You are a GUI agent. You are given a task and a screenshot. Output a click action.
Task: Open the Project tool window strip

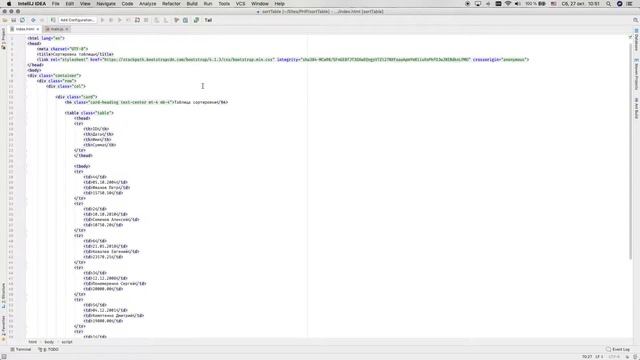[x=3, y=39]
